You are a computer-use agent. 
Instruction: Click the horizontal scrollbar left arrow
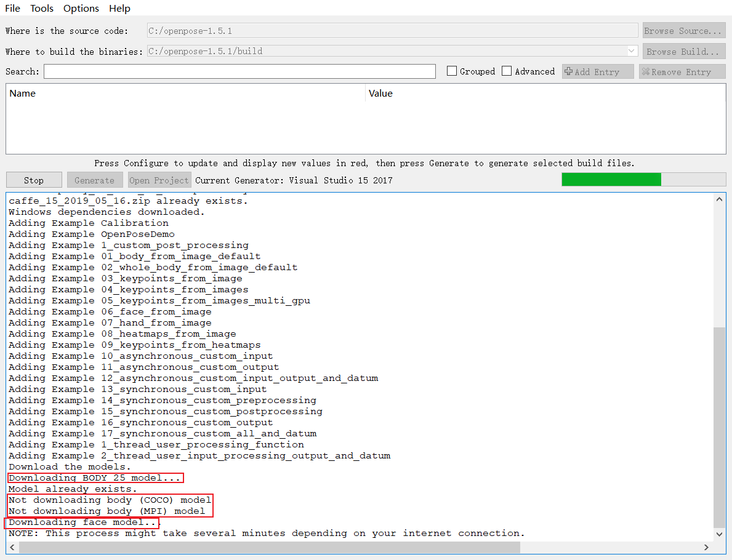pos(12,547)
